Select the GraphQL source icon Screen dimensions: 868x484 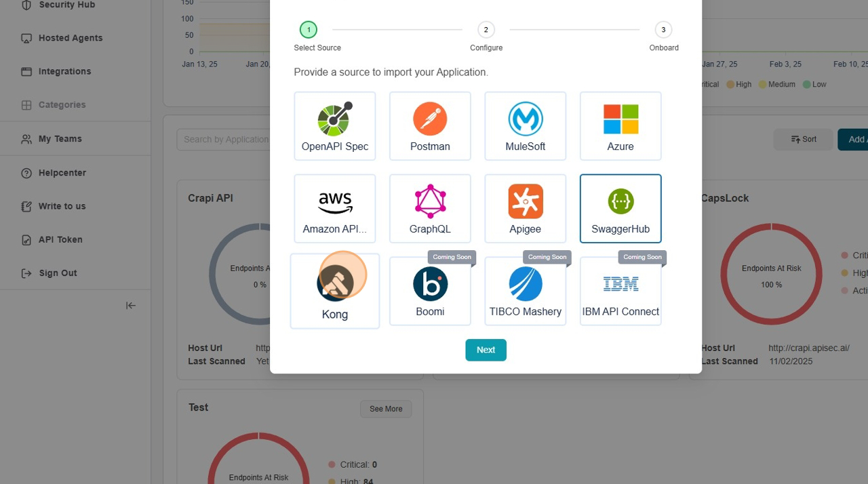coord(430,209)
